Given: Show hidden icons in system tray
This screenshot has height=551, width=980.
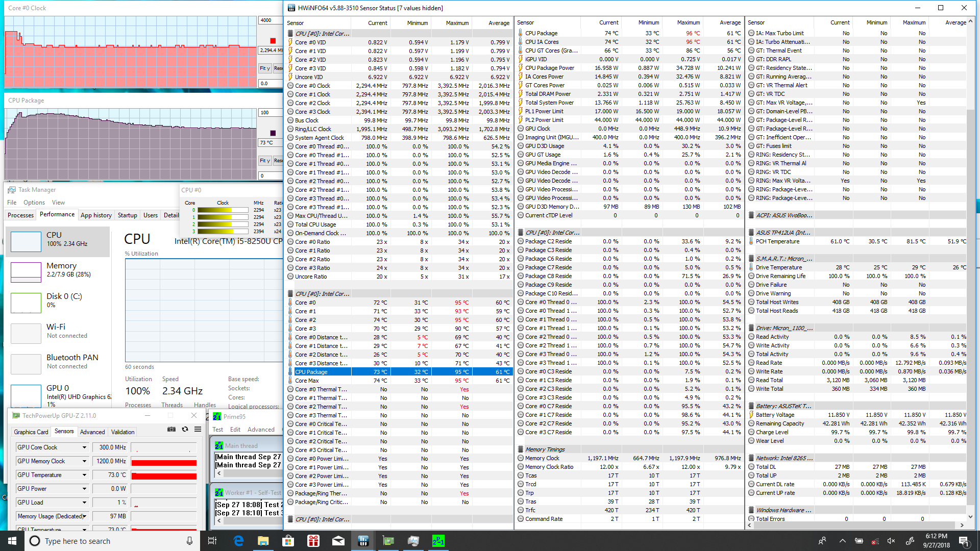Looking at the screenshot, I should (x=842, y=541).
